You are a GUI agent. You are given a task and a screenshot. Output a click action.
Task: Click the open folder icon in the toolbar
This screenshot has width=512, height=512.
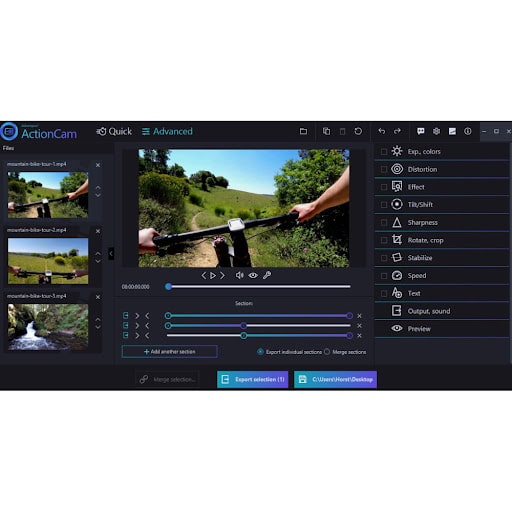pos(303,131)
